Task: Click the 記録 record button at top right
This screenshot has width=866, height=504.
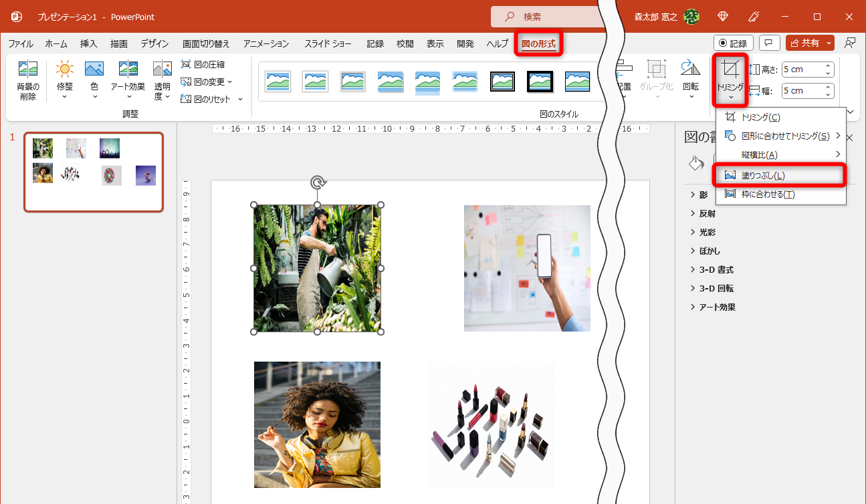Action: 734,43
